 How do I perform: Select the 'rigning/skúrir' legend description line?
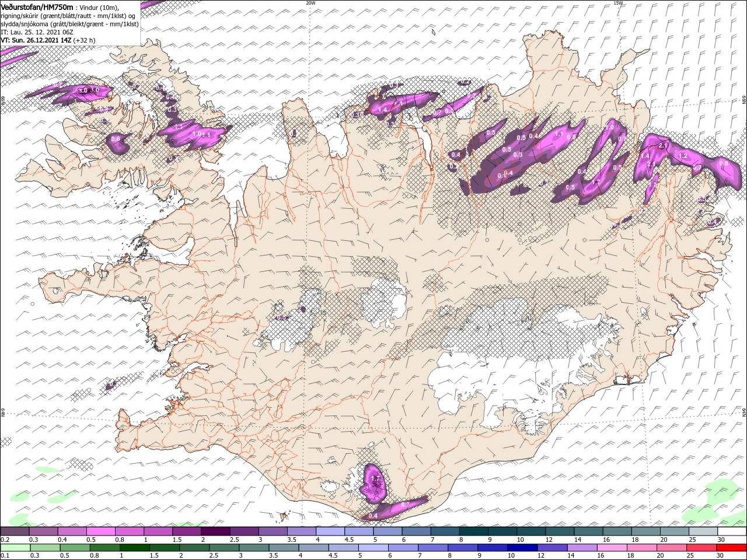68,16
